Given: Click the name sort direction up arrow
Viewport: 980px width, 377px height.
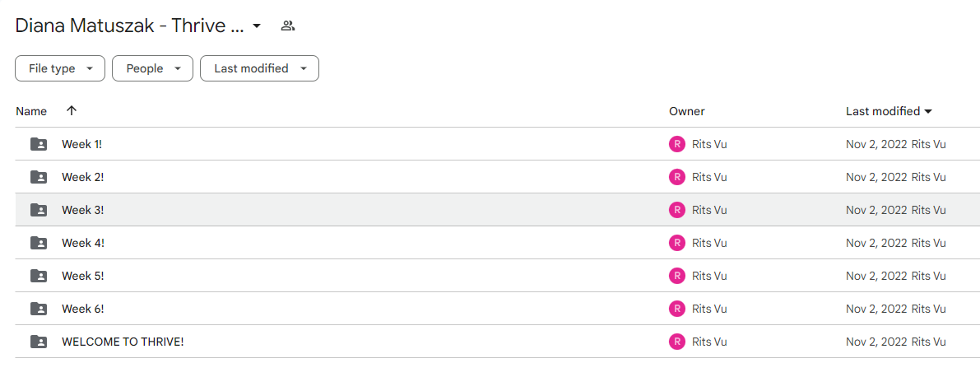Looking at the screenshot, I should click(72, 110).
